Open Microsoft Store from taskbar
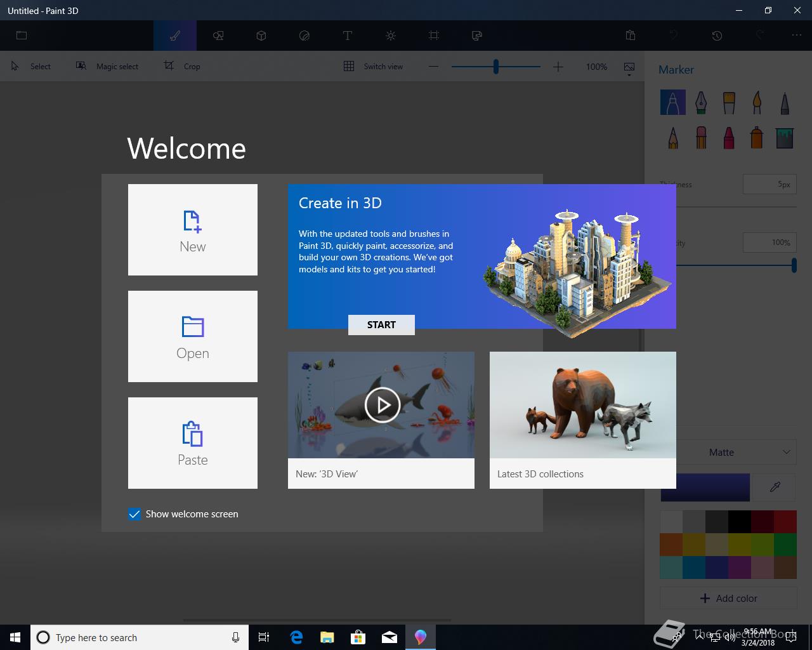Image resolution: width=812 pixels, height=650 pixels. click(358, 637)
